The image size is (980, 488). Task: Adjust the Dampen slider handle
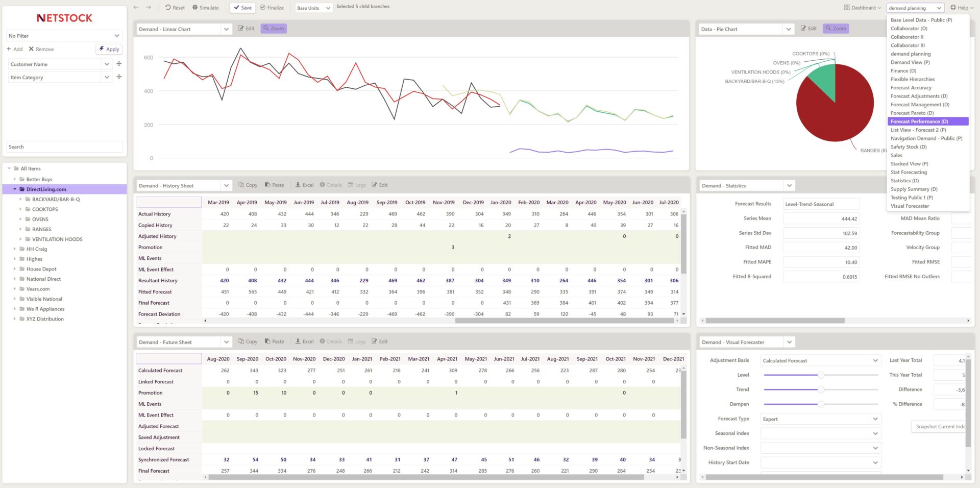point(821,404)
